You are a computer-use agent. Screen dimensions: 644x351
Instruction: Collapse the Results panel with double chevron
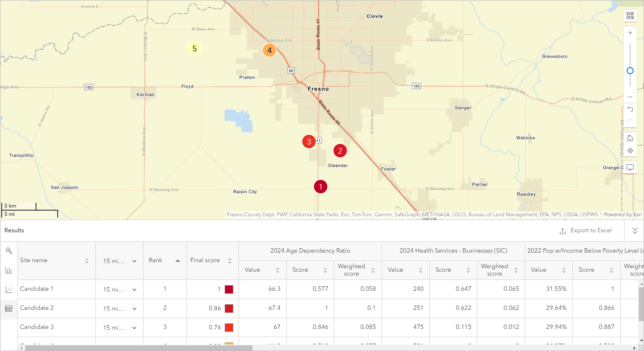coord(634,231)
